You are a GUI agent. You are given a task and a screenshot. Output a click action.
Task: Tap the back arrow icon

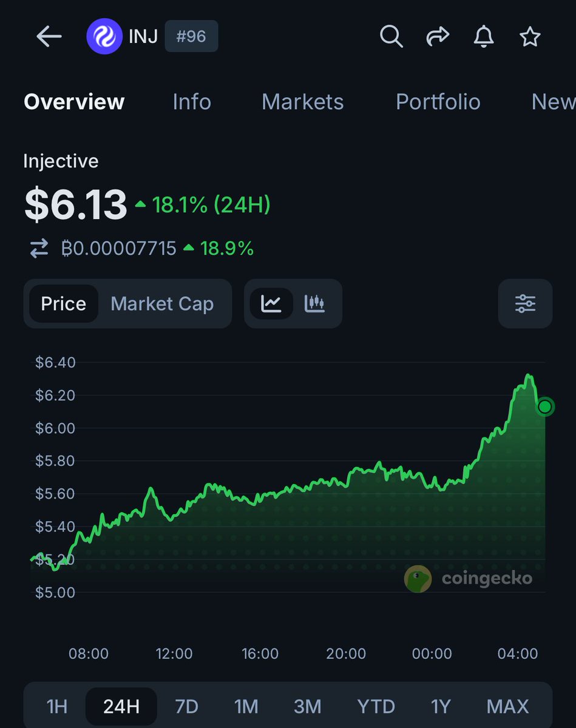click(49, 37)
